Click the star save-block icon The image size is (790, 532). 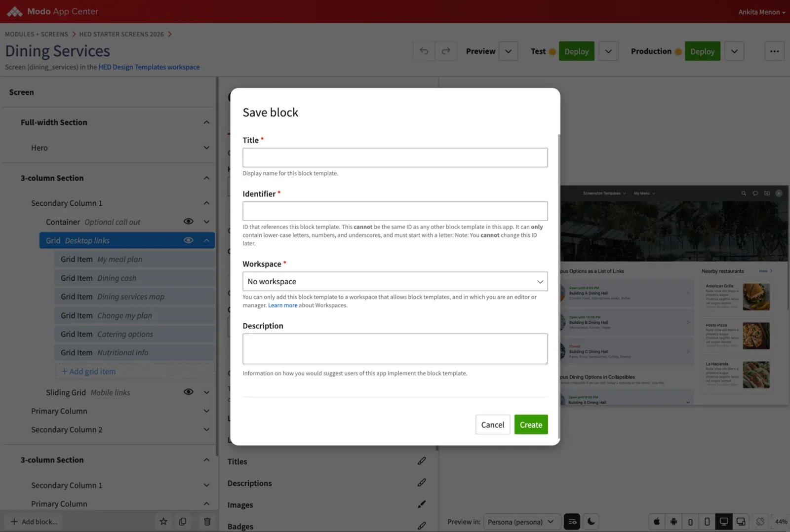(x=163, y=522)
